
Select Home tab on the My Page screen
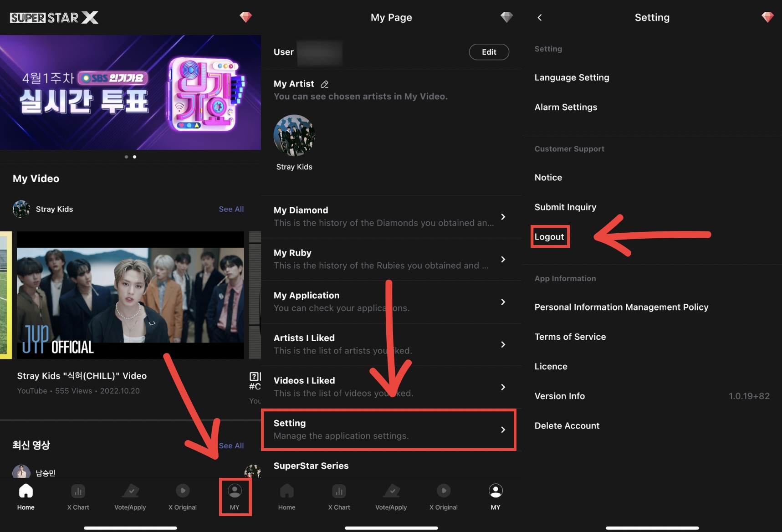coord(287,496)
